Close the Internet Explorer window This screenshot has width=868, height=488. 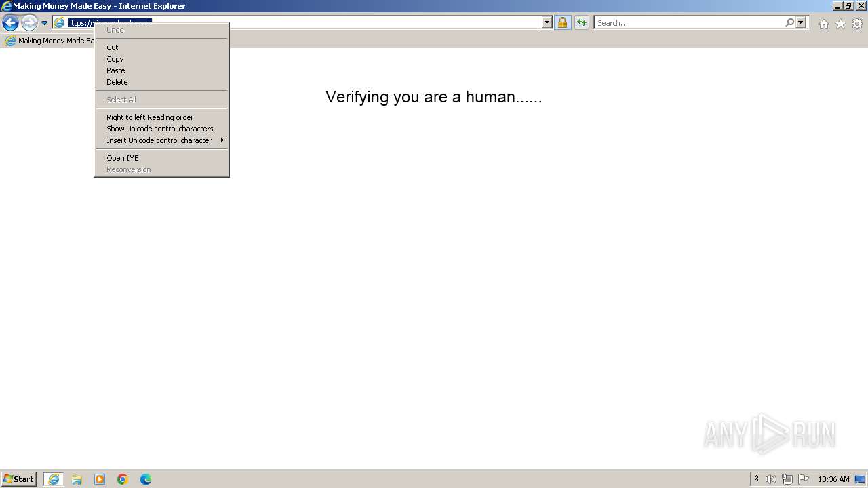click(x=861, y=6)
